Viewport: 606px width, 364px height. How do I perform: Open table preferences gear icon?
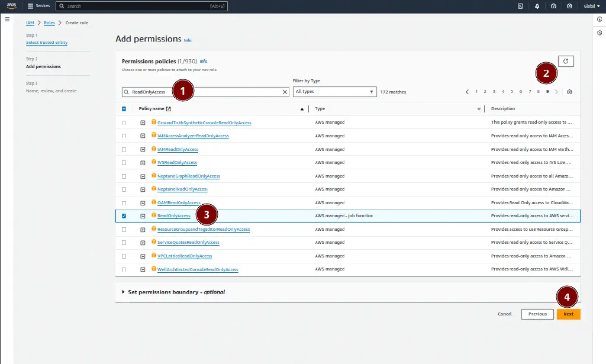tap(569, 92)
